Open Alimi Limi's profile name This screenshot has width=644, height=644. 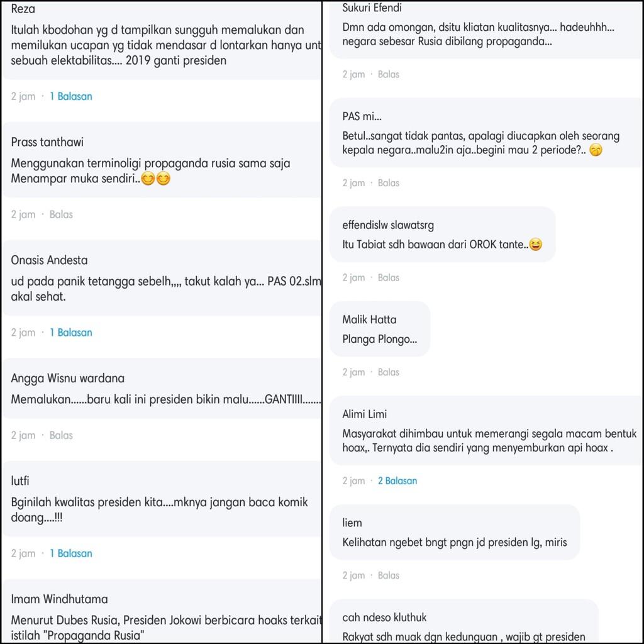pyautogui.click(x=365, y=414)
